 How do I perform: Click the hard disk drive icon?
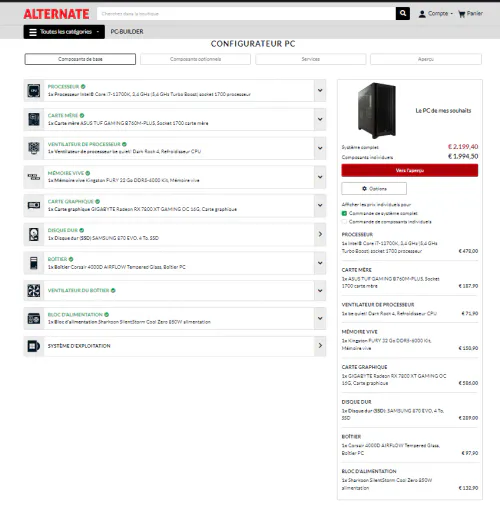click(34, 234)
